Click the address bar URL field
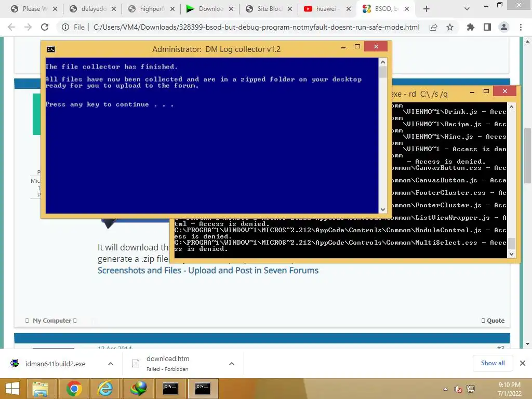Image resolution: width=532 pixels, height=399 pixels. (x=256, y=27)
